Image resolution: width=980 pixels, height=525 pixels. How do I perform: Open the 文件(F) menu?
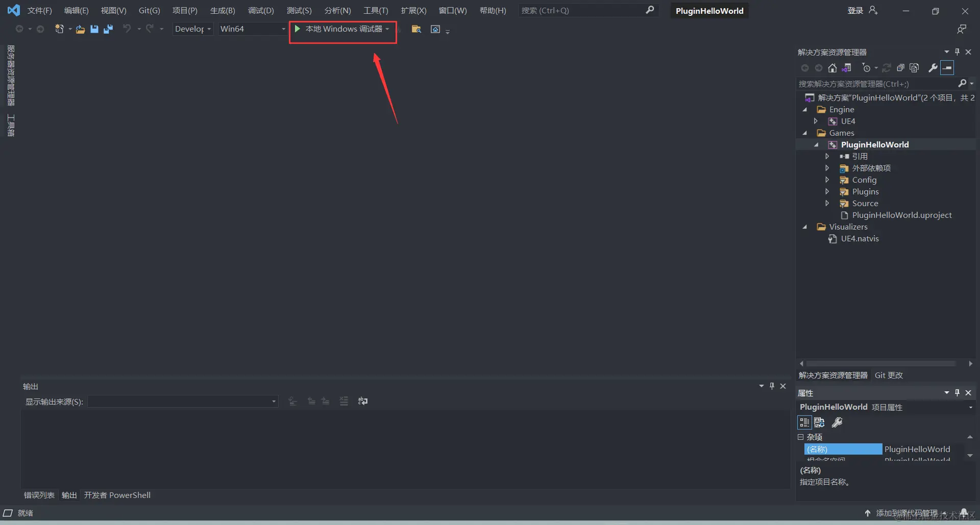pos(40,11)
